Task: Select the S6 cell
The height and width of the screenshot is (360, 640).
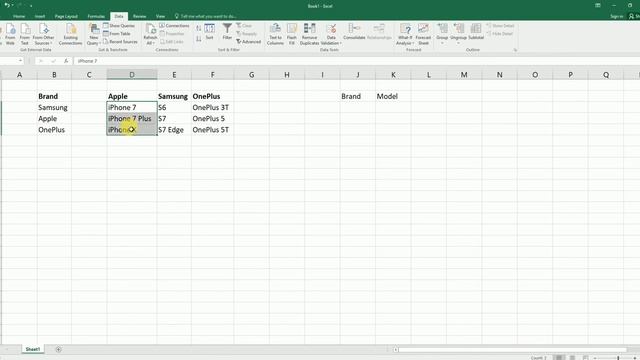Action: (174, 107)
